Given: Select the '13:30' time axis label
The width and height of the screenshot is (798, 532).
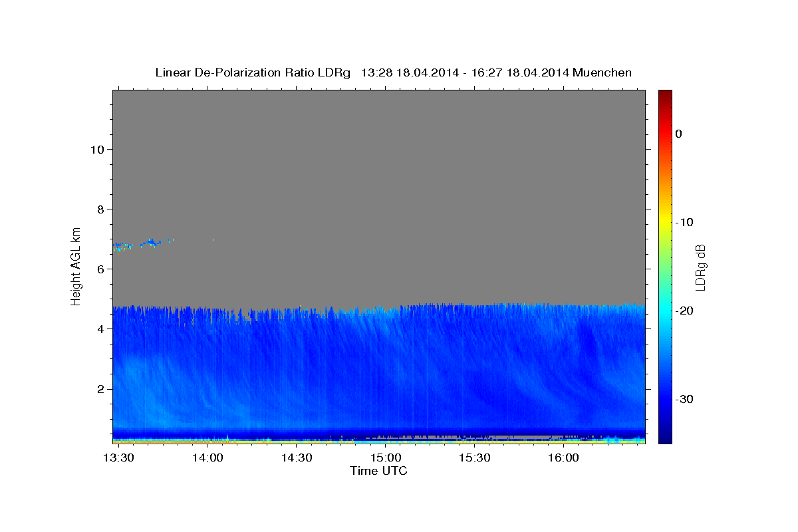Looking at the screenshot, I should (118, 458).
